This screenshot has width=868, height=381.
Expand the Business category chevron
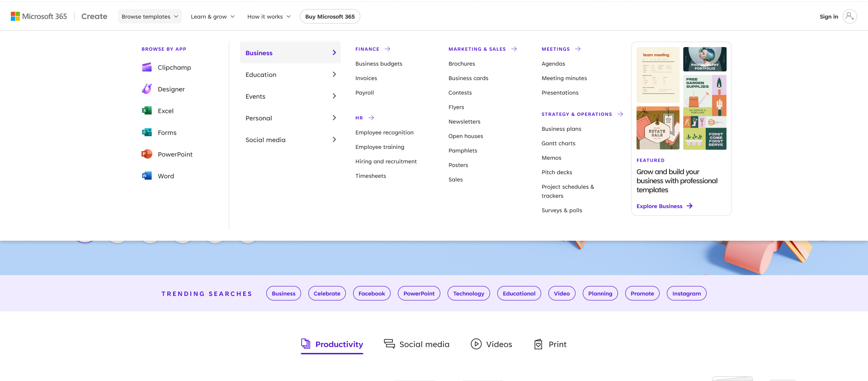point(334,52)
